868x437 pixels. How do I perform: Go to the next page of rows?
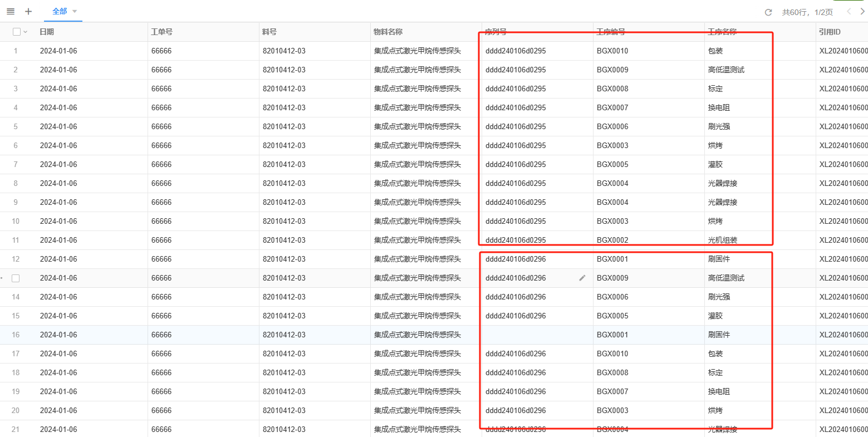863,12
